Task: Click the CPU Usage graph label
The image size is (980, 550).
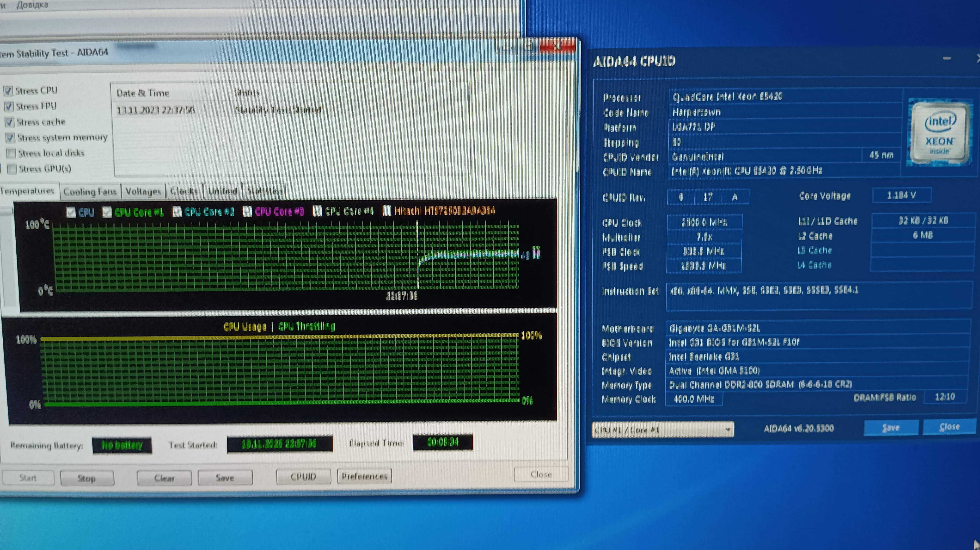Action: pos(245,327)
